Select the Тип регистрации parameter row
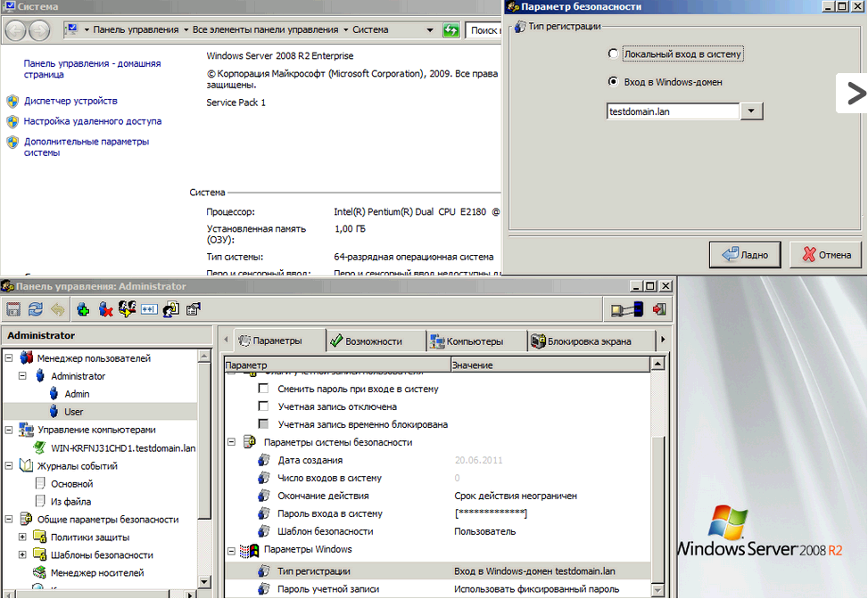This screenshot has width=868, height=599. coord(438,570)
